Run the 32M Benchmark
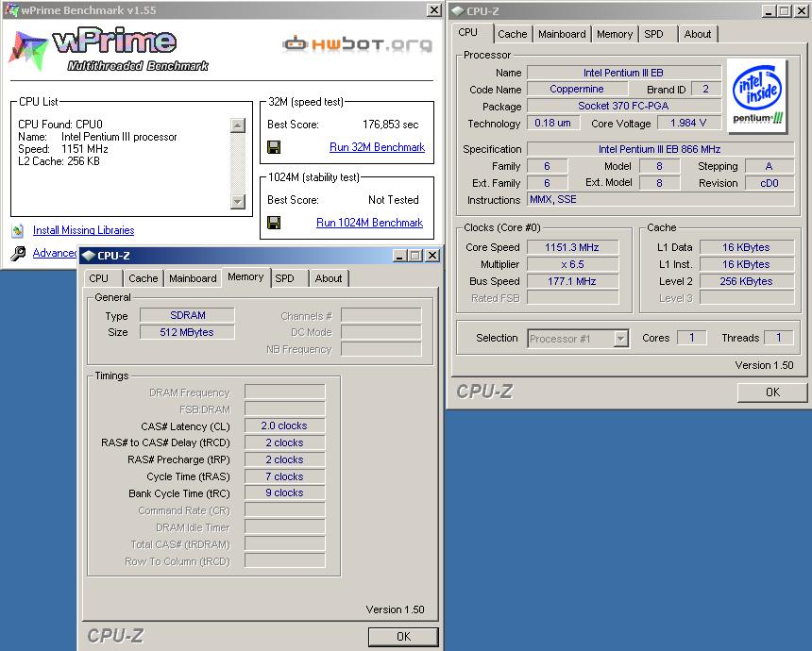Screen dimensions: 812x651 click(377, 147)
